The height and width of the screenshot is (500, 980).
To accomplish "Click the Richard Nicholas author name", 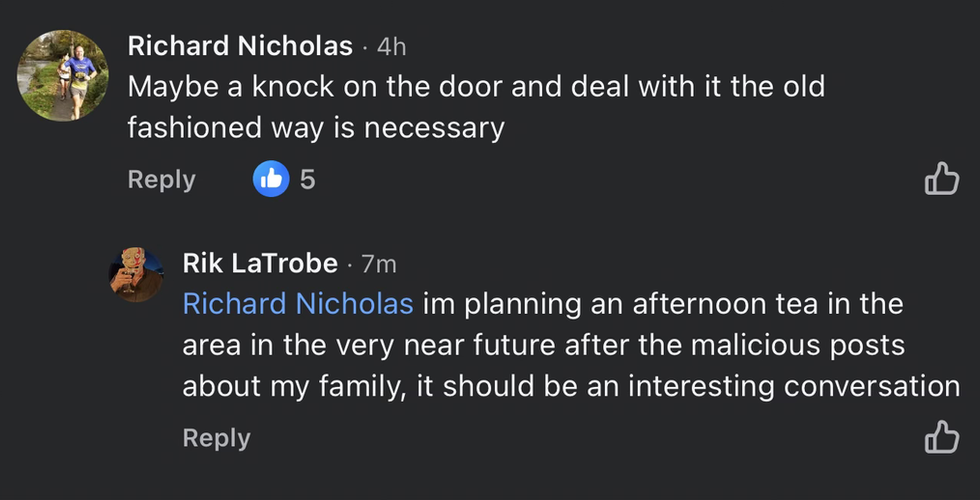I will [240, 46].
